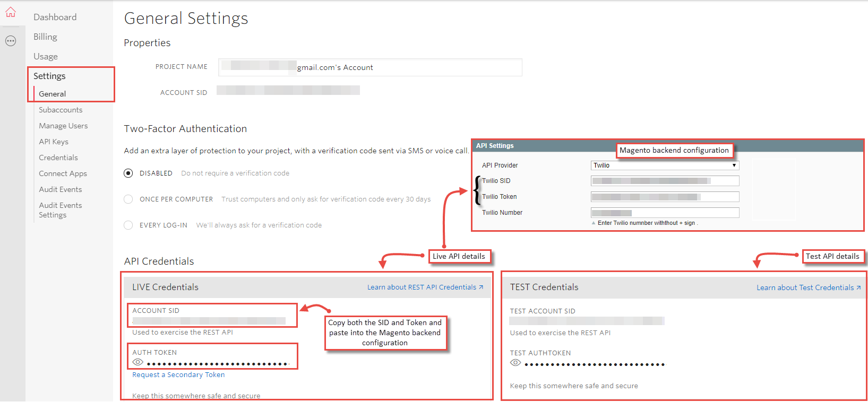
Task: Open Manage Users page
Action: [63, 126]
